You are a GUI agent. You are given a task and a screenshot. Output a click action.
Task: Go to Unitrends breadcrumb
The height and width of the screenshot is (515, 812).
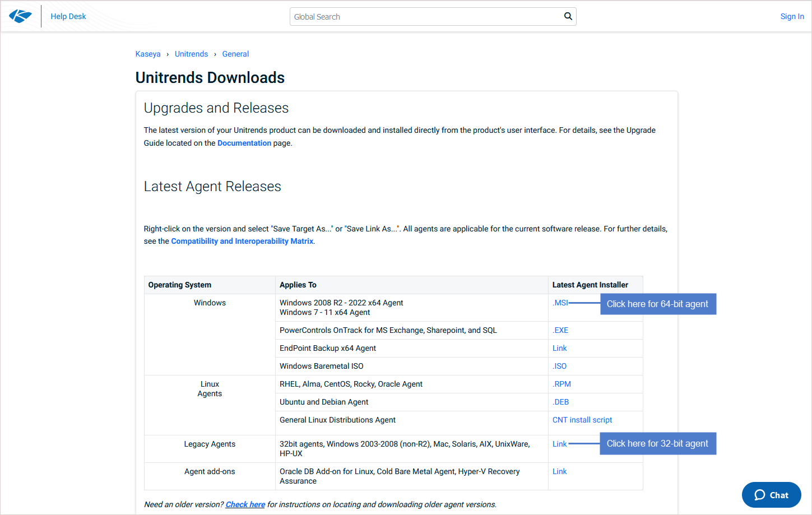[191, 54]
